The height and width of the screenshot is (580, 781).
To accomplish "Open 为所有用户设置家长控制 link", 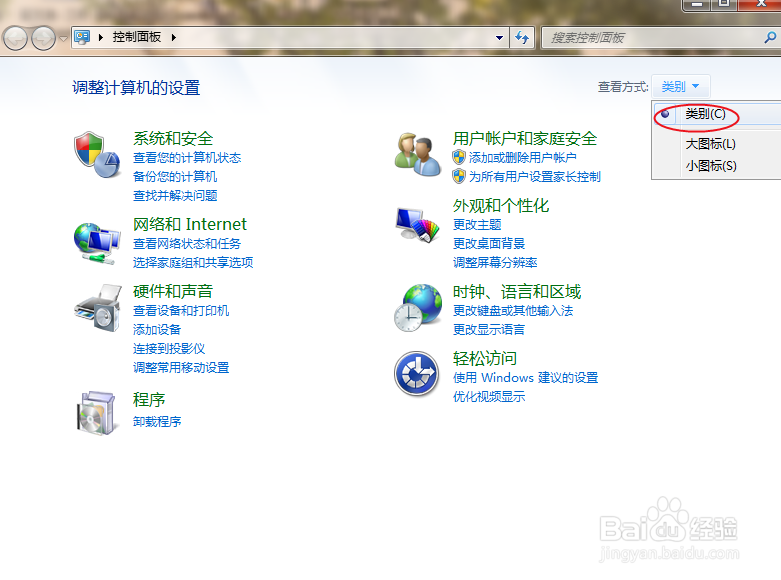I will [534, 176].
